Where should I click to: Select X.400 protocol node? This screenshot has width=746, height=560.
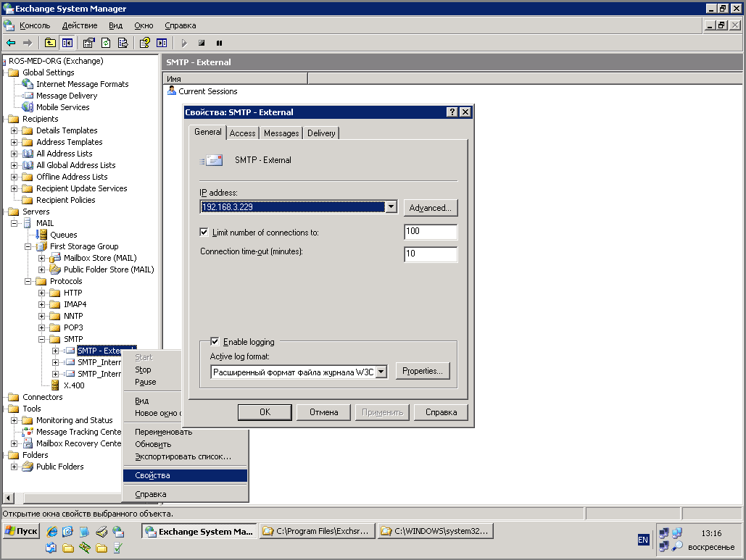pyautogui.click(x=74, y=385)
